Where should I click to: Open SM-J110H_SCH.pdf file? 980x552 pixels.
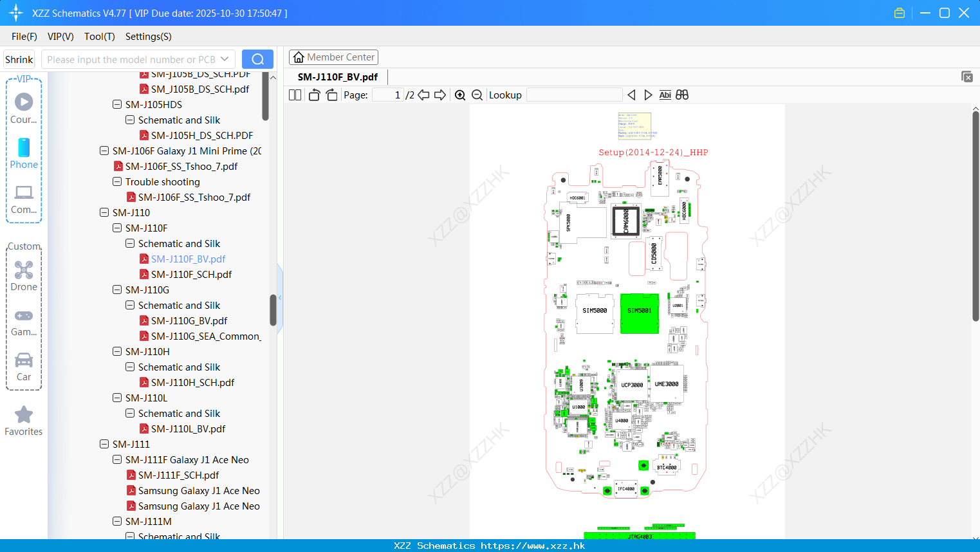[x=192, y=382]
